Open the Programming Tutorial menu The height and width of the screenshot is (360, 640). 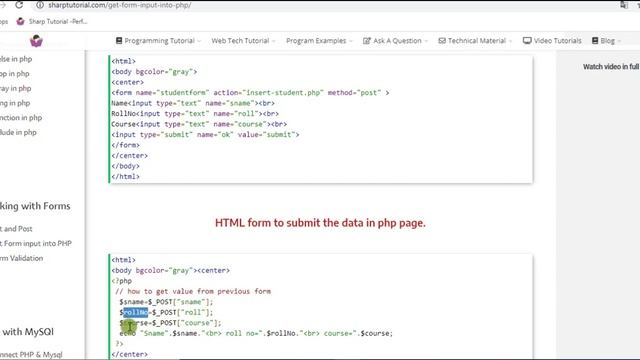pyautogui.click(x=159, y=41)
